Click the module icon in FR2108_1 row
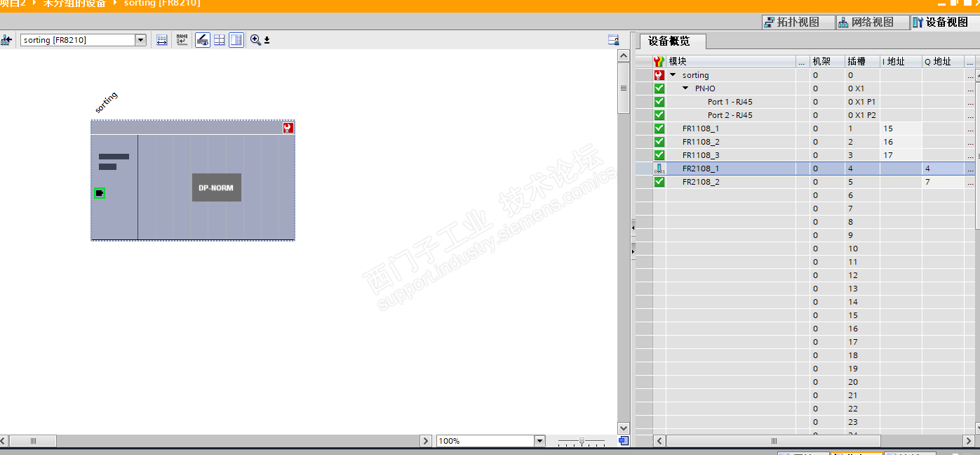The image size is (980, 455). [x=659, y=169]
